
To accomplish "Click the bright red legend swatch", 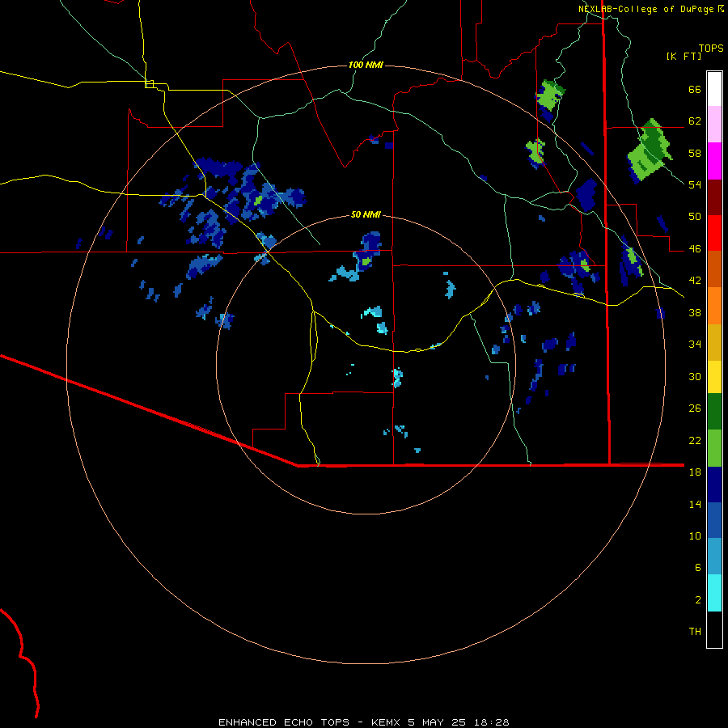I will [714, 233].
